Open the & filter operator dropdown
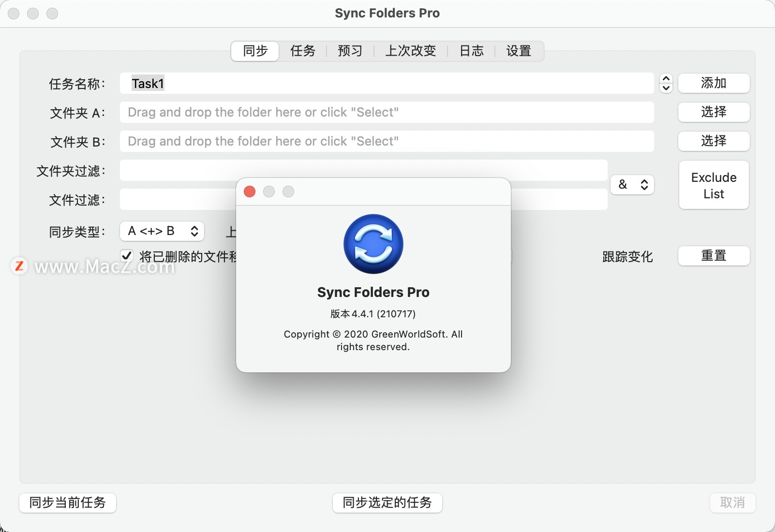The image size is (775, 532). click(632, 185)
